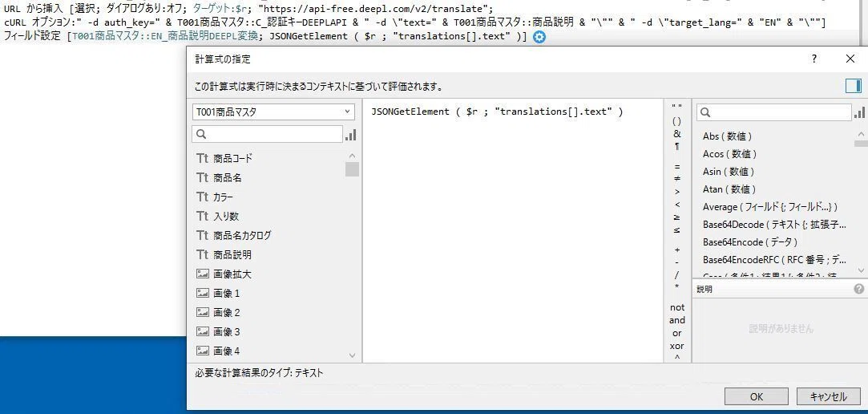Insert the division slash operator
Viewport: 868px width, 414px height.
pyautogui.click(x=677, y=275)
